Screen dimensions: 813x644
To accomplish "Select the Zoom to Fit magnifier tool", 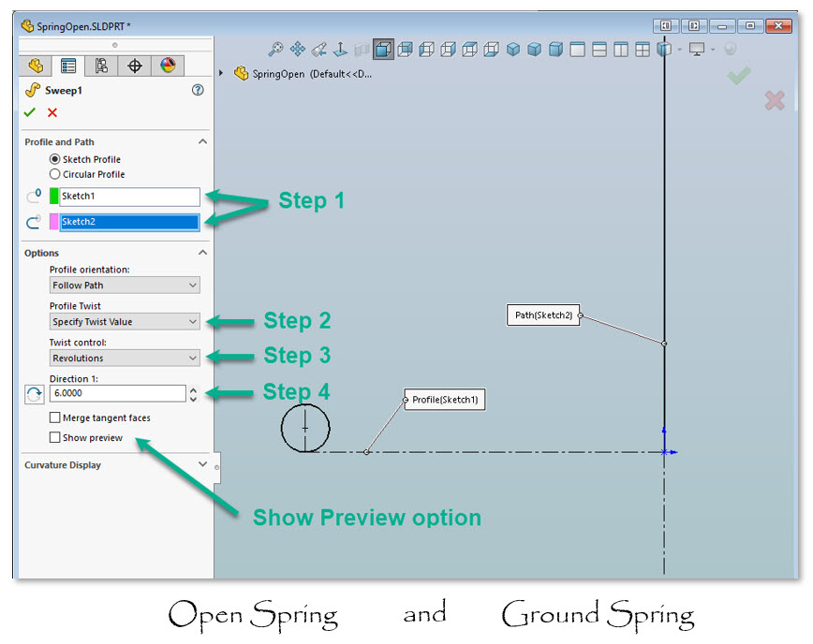I will click(276, 51).
